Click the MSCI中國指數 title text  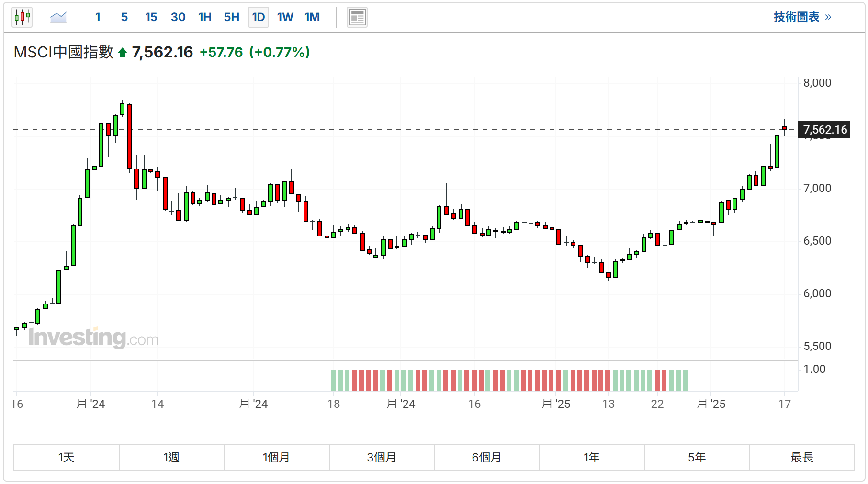(64, 52)
